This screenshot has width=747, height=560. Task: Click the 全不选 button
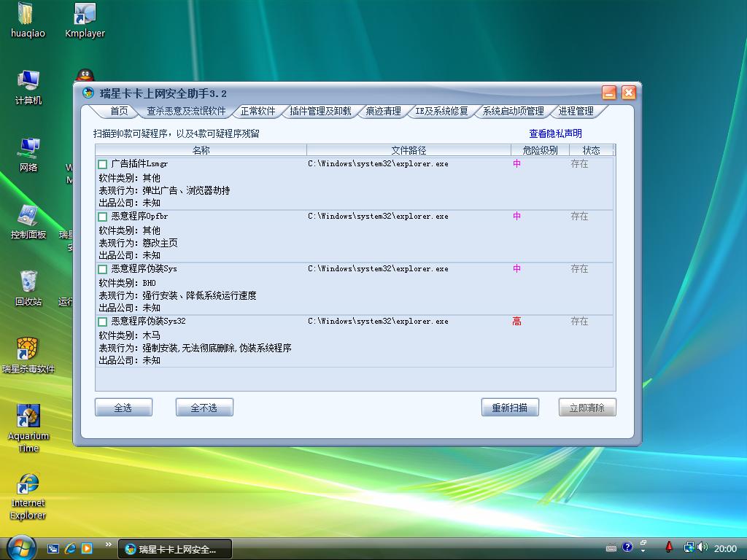point(204,408)
